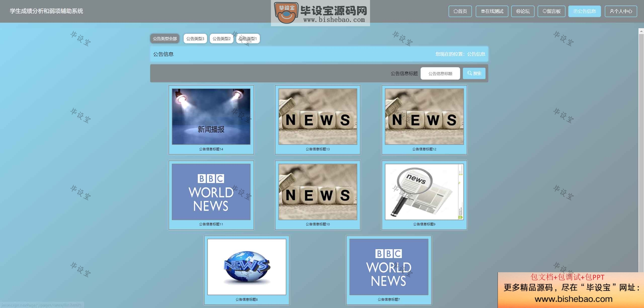Image resolution: width=644 pixels, height=308 pixels.
Task: Click the caption 公告信息标题11
Action: coord(211,224)
